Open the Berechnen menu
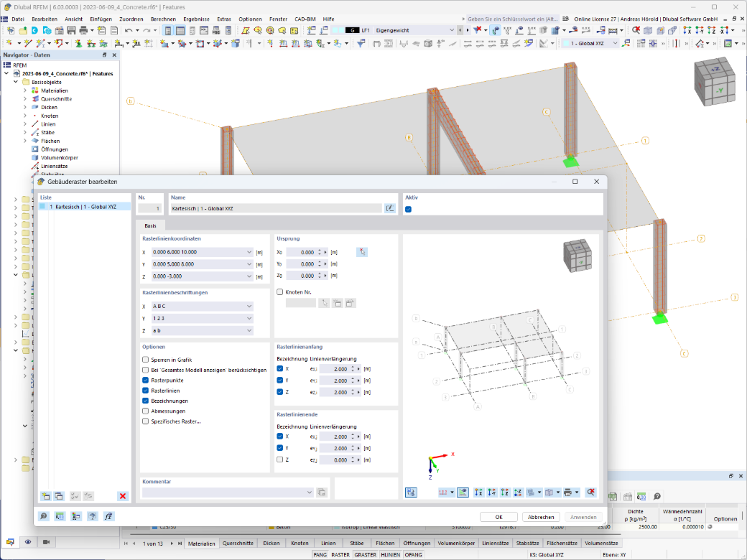 [163, 19]
